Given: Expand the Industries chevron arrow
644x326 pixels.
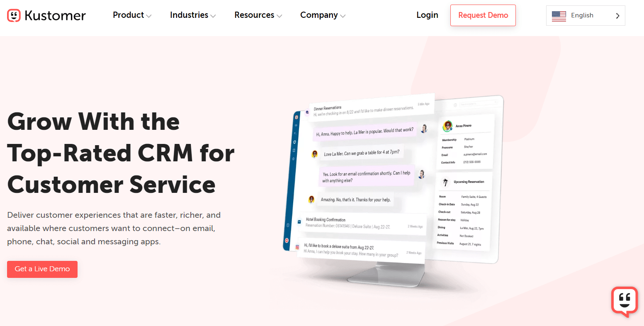Looking at the screenshot, I should click(x=213, y=16).
